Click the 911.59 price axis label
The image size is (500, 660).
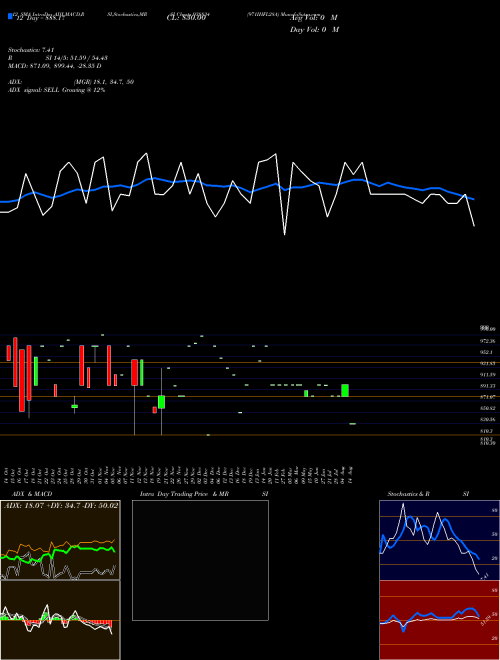point(487,375)
